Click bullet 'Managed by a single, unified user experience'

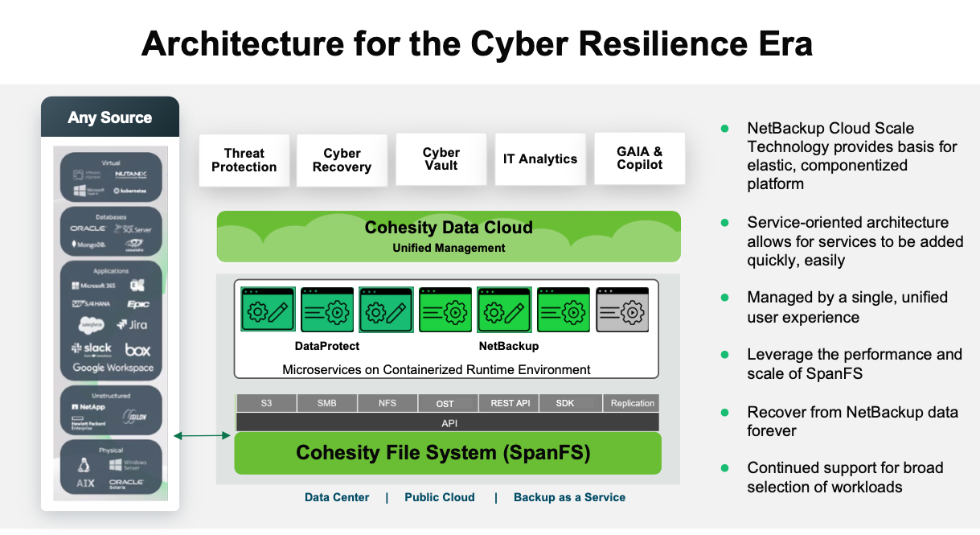pos(847,307)
